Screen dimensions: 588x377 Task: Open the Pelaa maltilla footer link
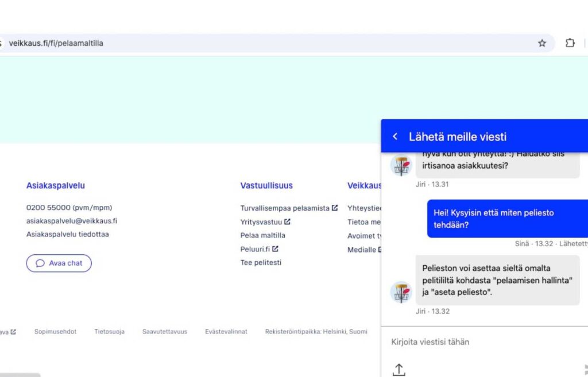263,235
